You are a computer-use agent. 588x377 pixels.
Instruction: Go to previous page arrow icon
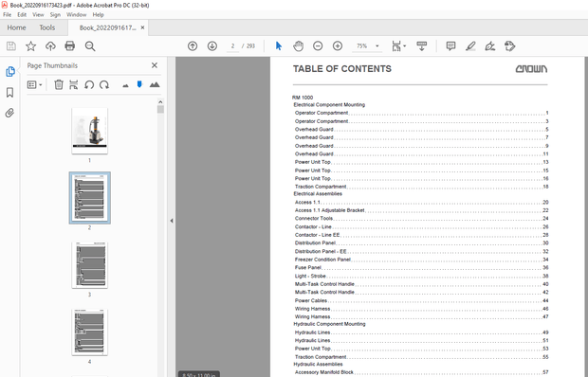[193, 46]
